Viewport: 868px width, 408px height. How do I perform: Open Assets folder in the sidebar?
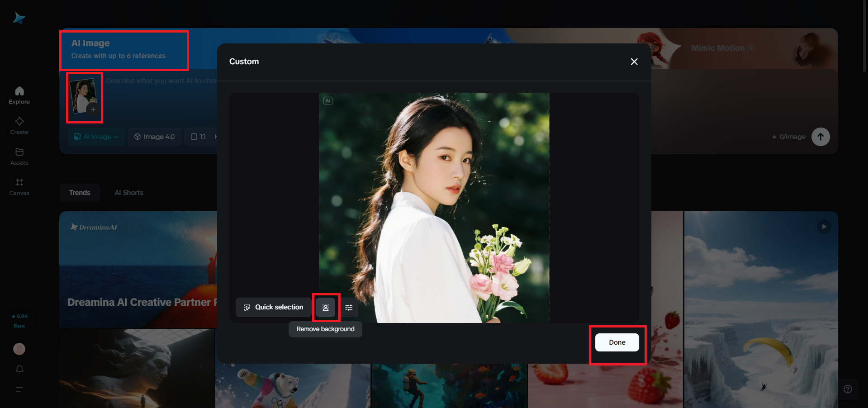(19, 157)
